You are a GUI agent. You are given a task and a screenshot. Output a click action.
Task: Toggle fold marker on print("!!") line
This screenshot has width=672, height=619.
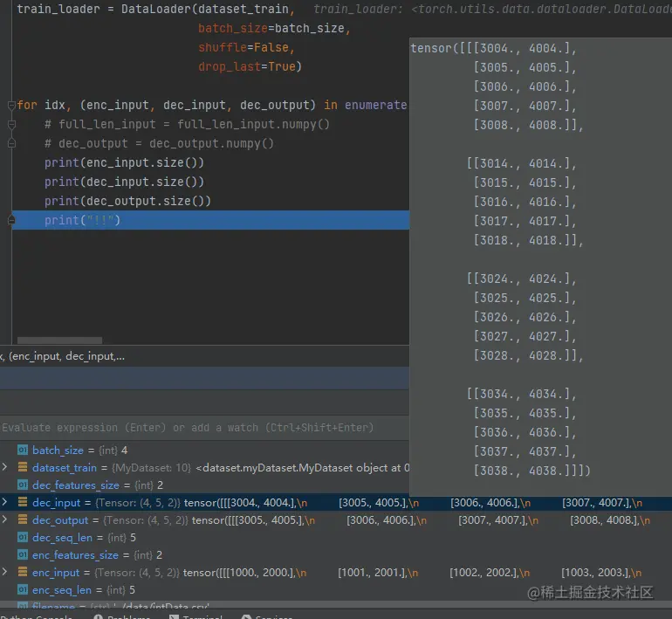coord(11,220)
